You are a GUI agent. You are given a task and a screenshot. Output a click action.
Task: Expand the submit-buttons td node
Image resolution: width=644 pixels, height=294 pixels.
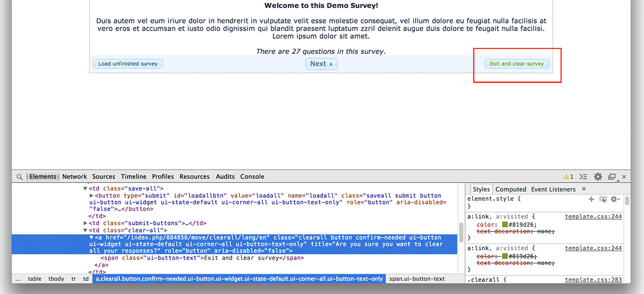click(x=86, y=223)
